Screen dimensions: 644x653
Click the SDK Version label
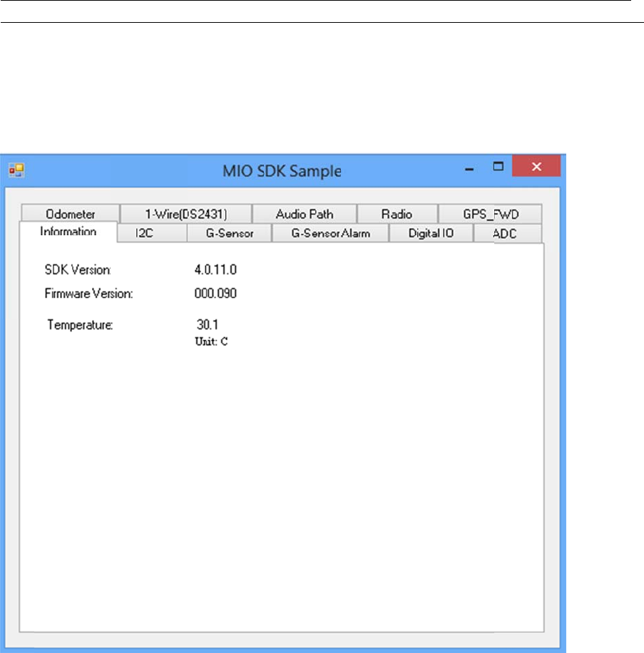click(78, 270)
